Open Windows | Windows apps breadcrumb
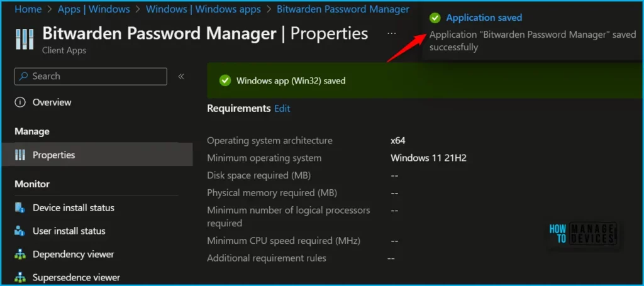644x286 pixels. [x=203, y=9]
